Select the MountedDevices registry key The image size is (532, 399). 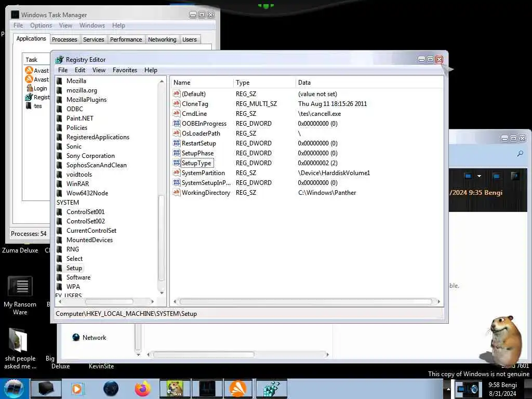point(89,240)
